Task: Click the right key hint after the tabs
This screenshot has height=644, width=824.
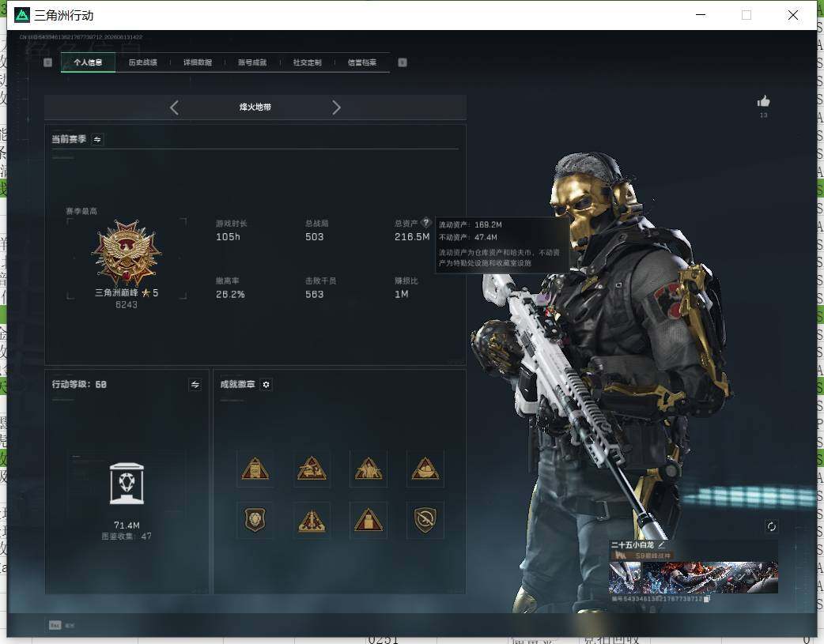Action: (403, 62)
